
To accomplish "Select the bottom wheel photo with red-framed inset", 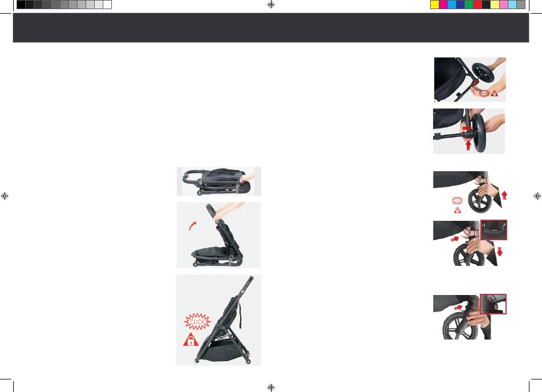I will pos(470,317).
